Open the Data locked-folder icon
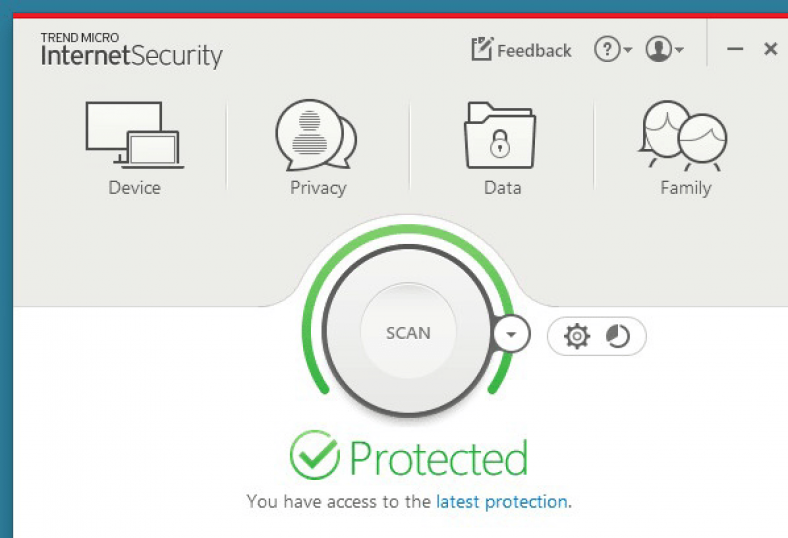 coord(500,135)
